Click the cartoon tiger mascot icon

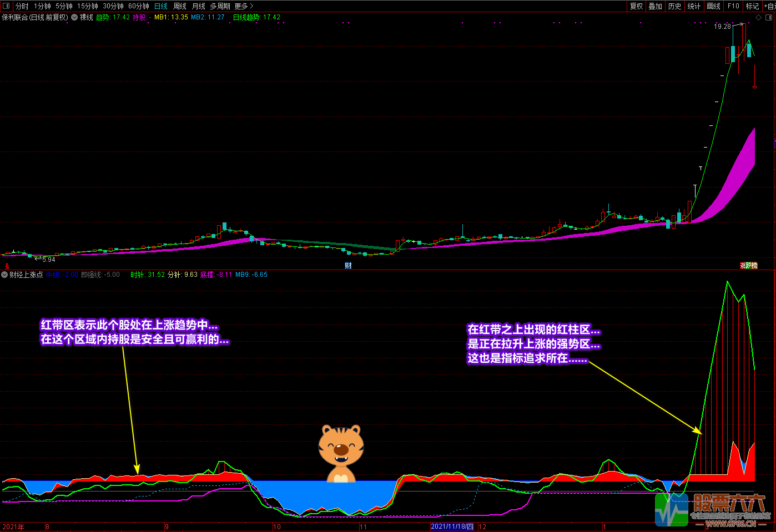[x=341, y=453]
